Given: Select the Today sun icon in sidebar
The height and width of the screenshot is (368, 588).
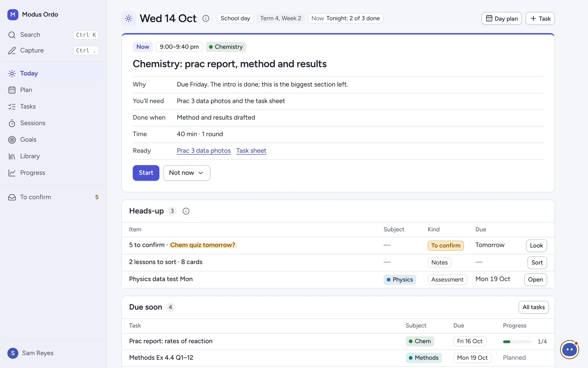Looking at the screenshot, I should click(12, 74).
